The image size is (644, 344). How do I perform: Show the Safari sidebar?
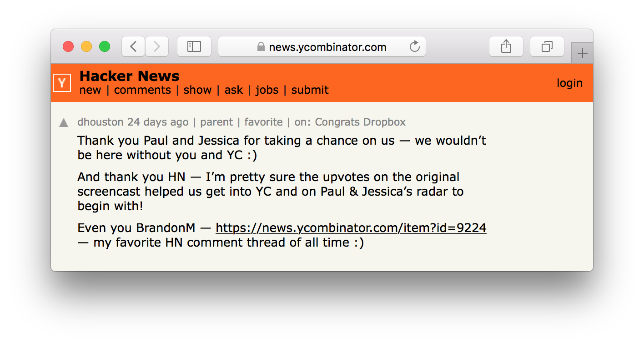click(194, 46)
